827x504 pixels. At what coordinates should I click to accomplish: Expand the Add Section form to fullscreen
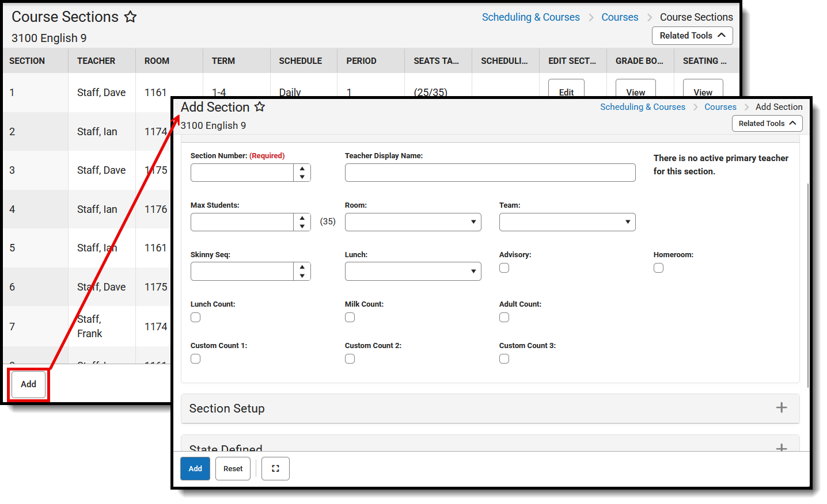275,468
